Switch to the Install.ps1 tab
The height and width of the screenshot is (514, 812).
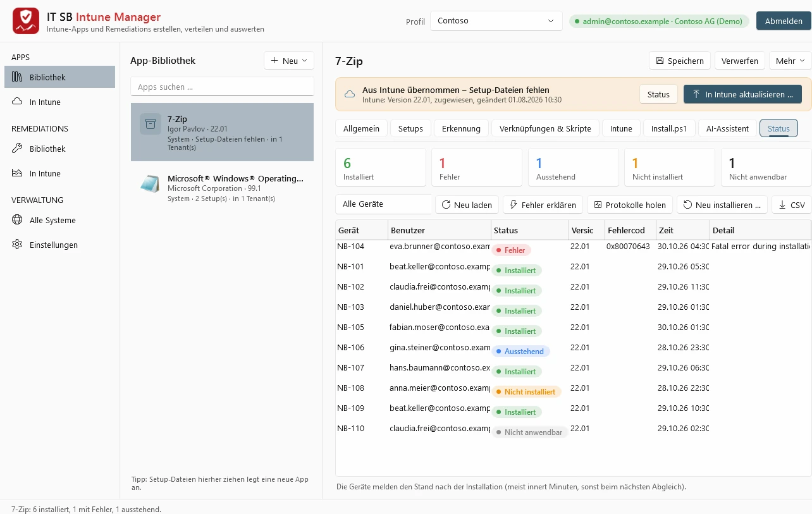669,128
